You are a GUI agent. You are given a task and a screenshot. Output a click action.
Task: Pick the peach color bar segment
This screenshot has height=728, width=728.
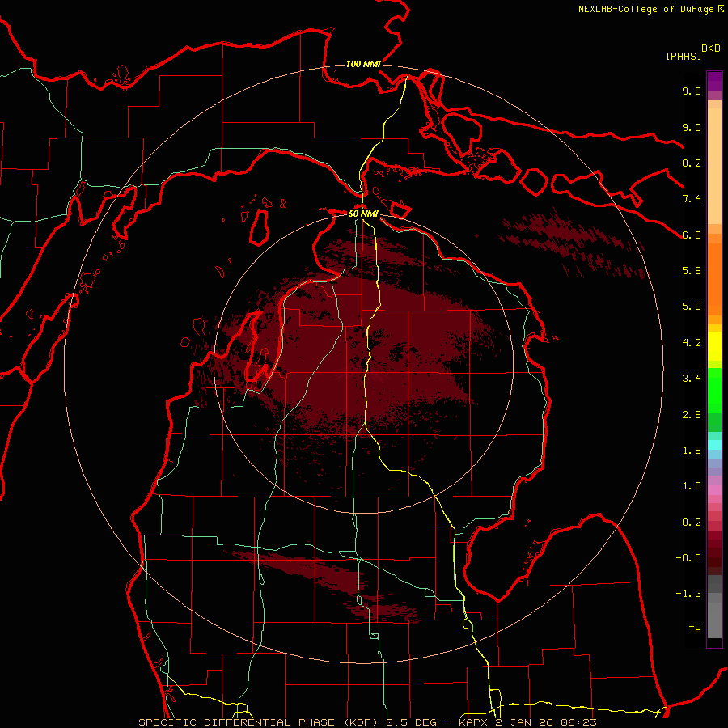[x=714, y=166]
